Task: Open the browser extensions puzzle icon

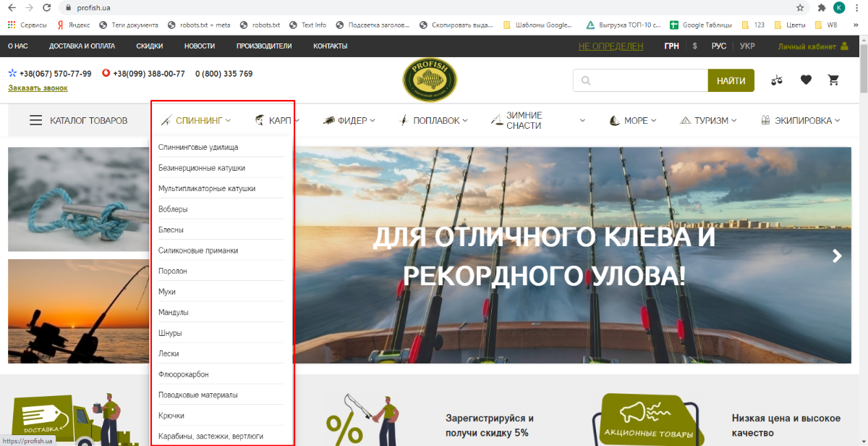Action: 822,7
